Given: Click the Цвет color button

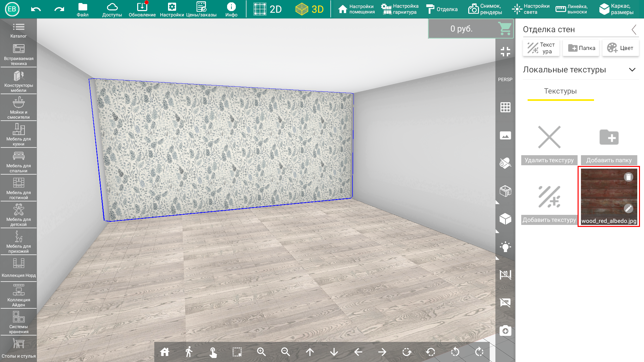Looking at the screenshot, I should click(621, 48).
